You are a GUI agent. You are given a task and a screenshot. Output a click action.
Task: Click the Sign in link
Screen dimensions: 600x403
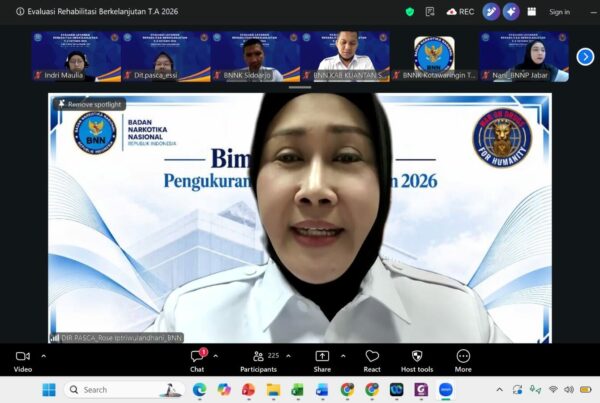[x=559, y=12]
